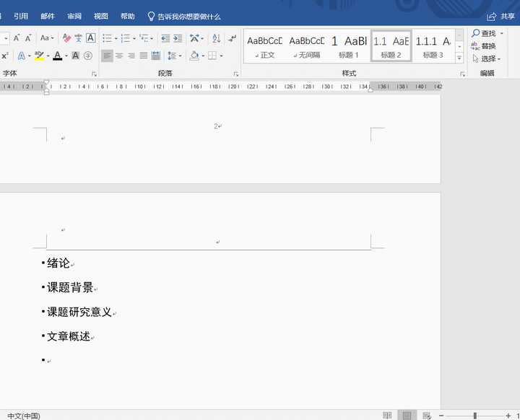520x420 pixels.
Task: Increase the paragraph indent
Action: [178, 38]
